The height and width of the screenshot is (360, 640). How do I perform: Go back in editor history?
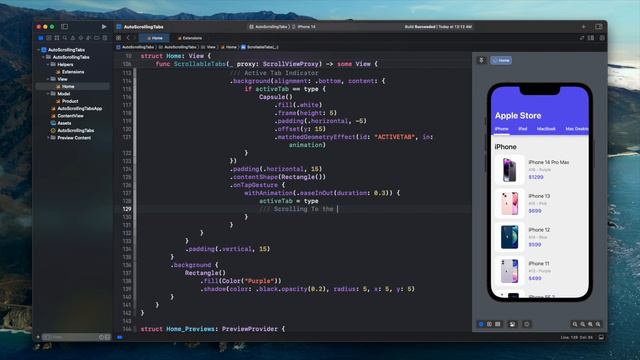128,38
